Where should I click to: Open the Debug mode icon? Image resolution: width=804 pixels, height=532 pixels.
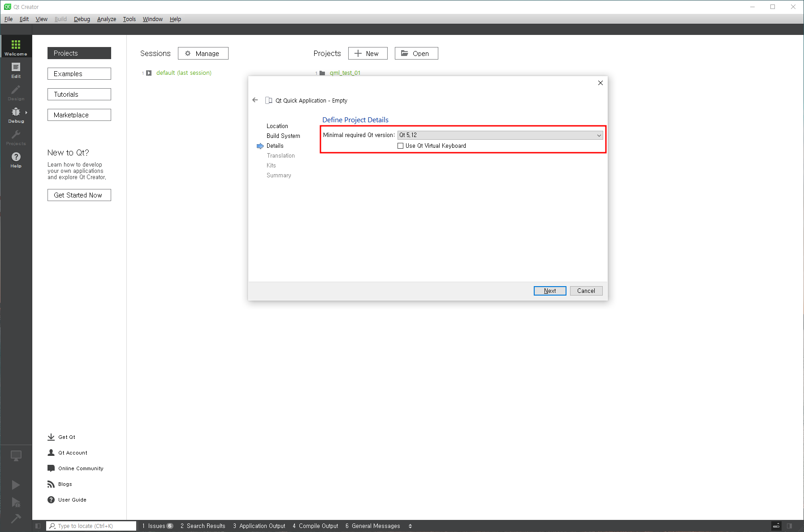click(x=16, y=112)
